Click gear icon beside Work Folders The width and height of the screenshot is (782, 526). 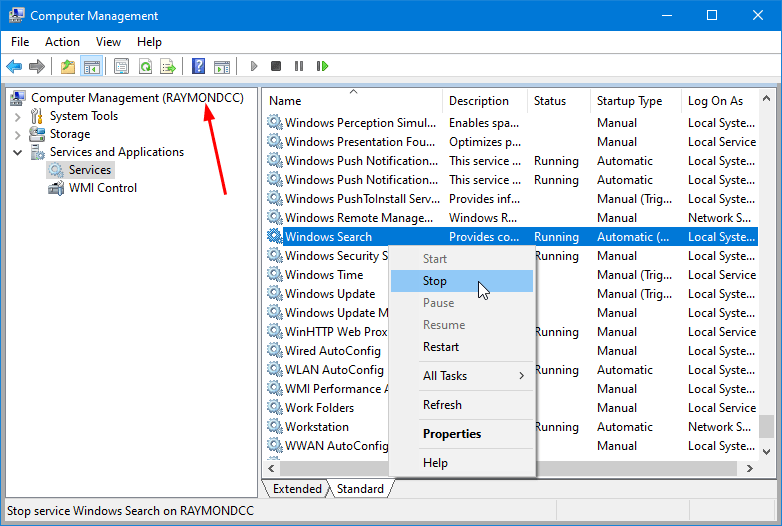coord(275,407)
